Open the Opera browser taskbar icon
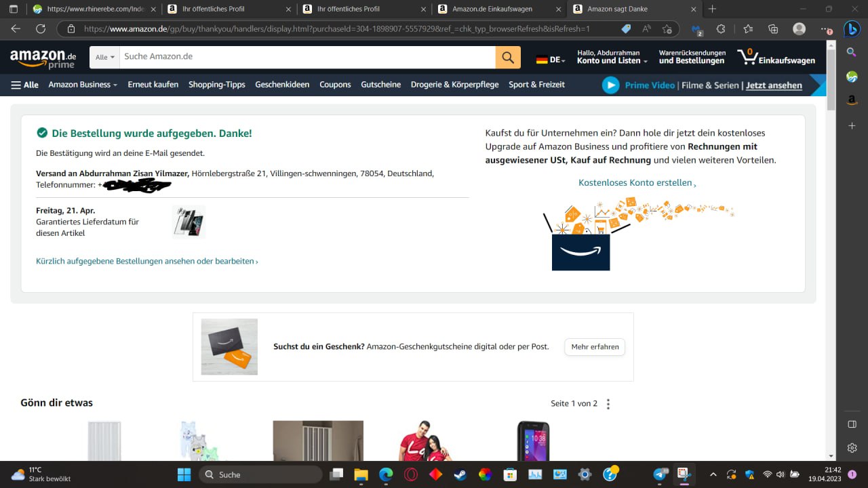Image resolution: width=868 pixels, height=488 pixels. click(410, 474)
